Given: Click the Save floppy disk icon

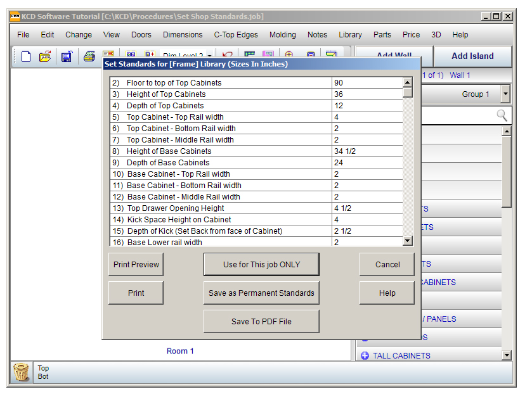Looking at the screenshot, I should point(67,56).
